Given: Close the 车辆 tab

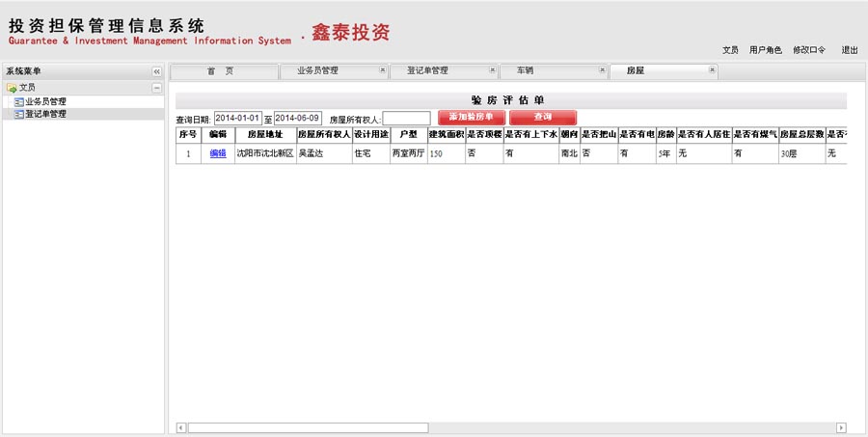Looking at the screenshot, I should pyautogui.click(x=602, y=70).
